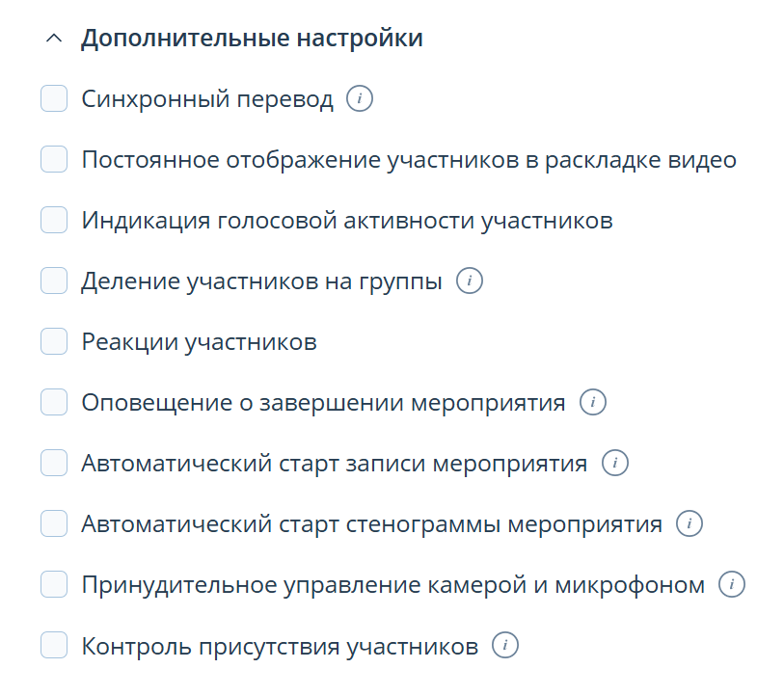Click the Дополнительные настройки heading
The height and width of the screenshot is (695, 784).
[251, 38]
